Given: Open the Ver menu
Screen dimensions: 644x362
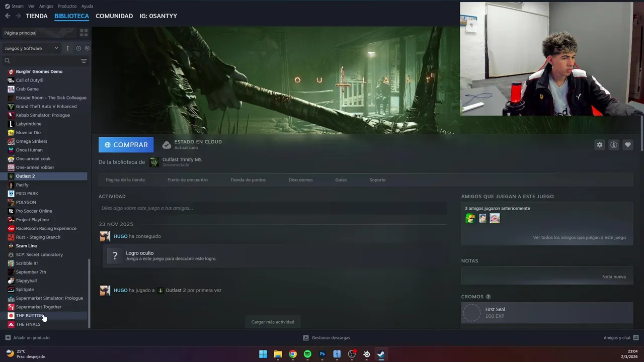Looking at the screenshot, I should click(31, 6).
